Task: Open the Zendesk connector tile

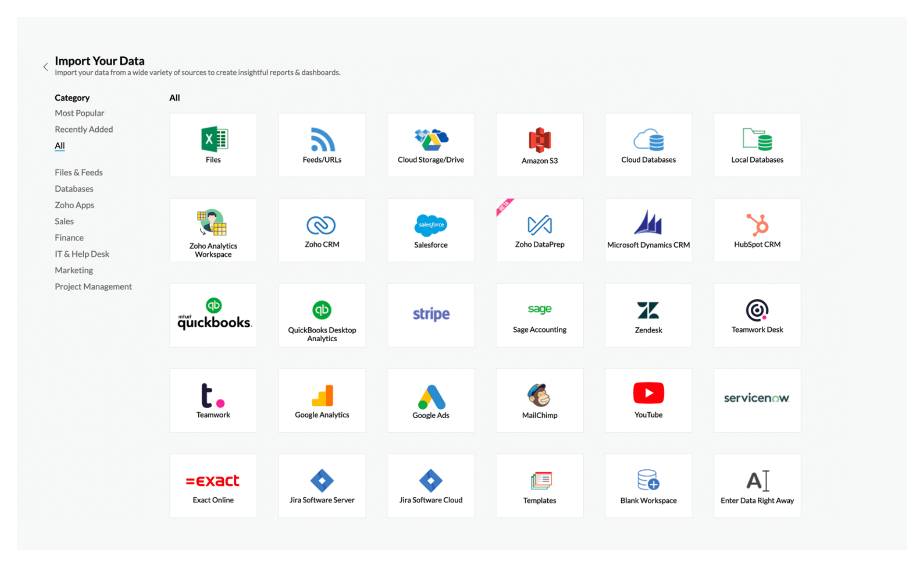Action: [648, 315]
